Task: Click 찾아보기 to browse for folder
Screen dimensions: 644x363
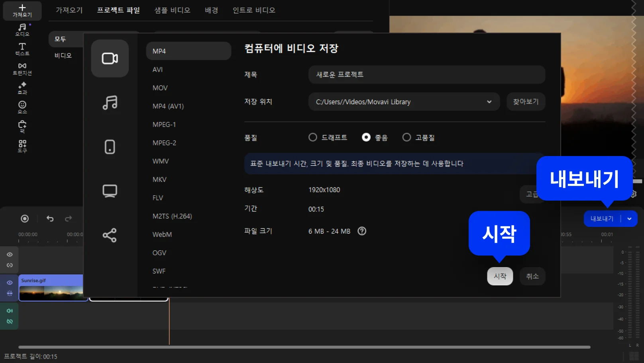Action: 526,102
